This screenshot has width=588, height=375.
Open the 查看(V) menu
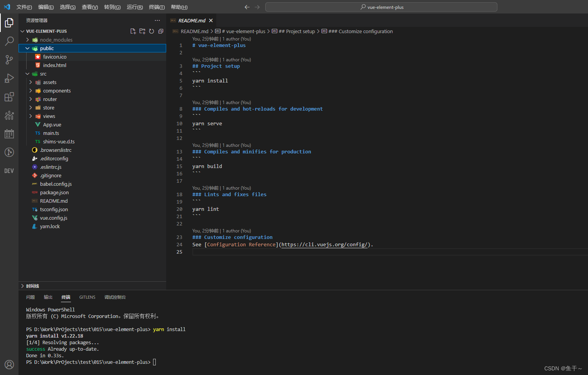click(90, 7)
